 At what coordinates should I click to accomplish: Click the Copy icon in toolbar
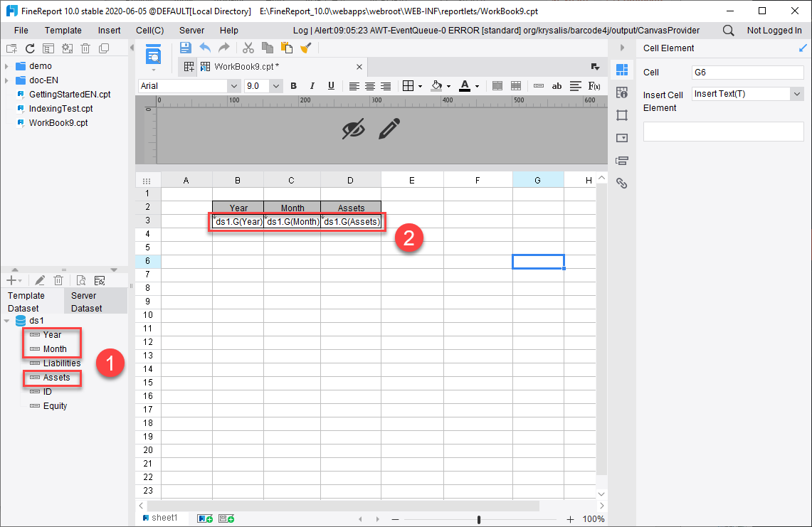coord(268,48)
